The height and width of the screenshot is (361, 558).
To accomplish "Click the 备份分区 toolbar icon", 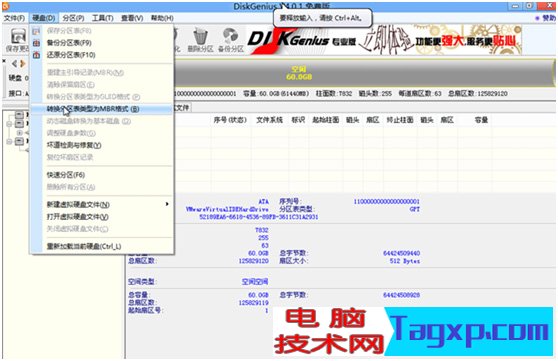I will pos(231,40).
